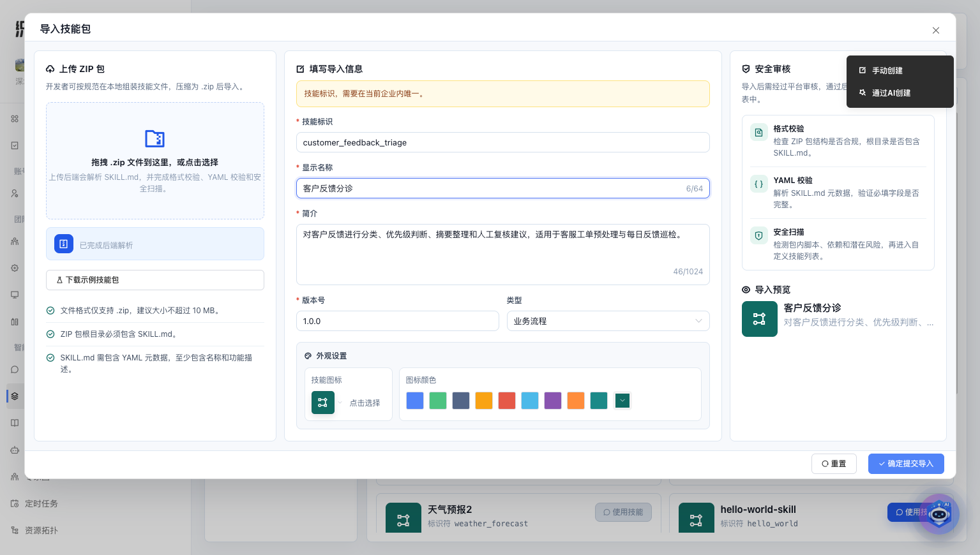Click the 已完成后端解析 file icon

click(64, 244)
